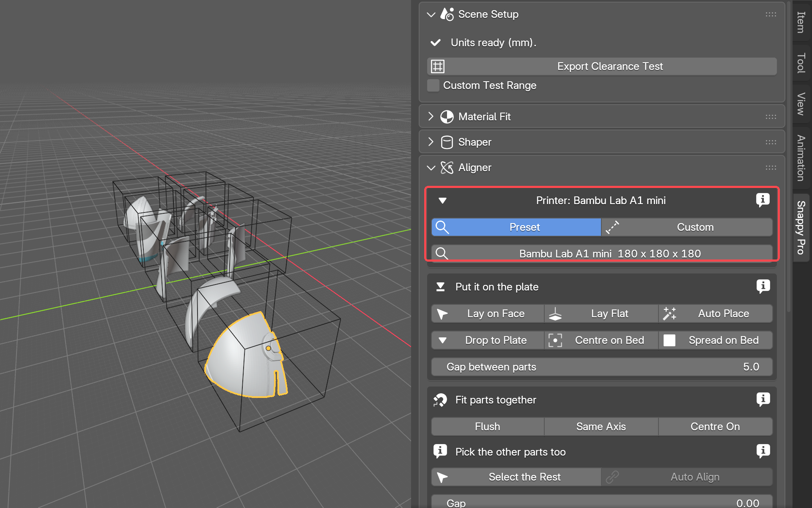The height and width of the screenshot is (508, 812).
Task: Open the View sidebar tab
Action: pyautogui.click(x=801, y=104)
